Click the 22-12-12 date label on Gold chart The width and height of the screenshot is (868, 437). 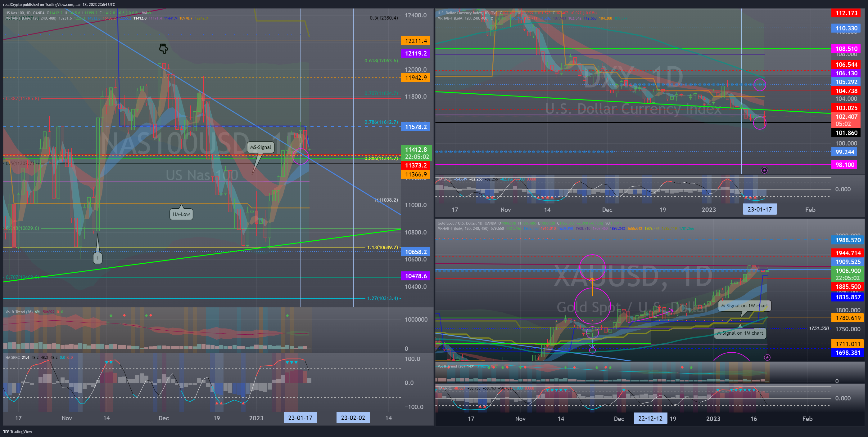pyautogui.click(x=650, y=418)
